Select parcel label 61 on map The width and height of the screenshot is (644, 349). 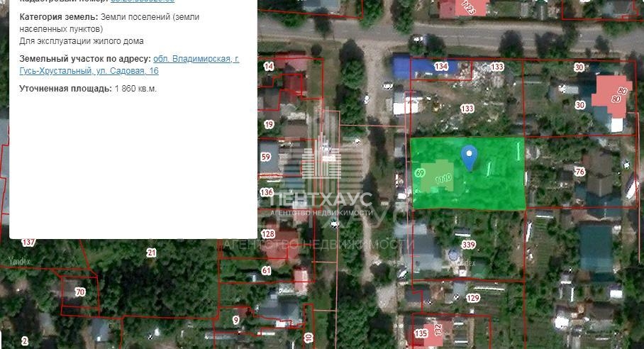tap(267, 270)
